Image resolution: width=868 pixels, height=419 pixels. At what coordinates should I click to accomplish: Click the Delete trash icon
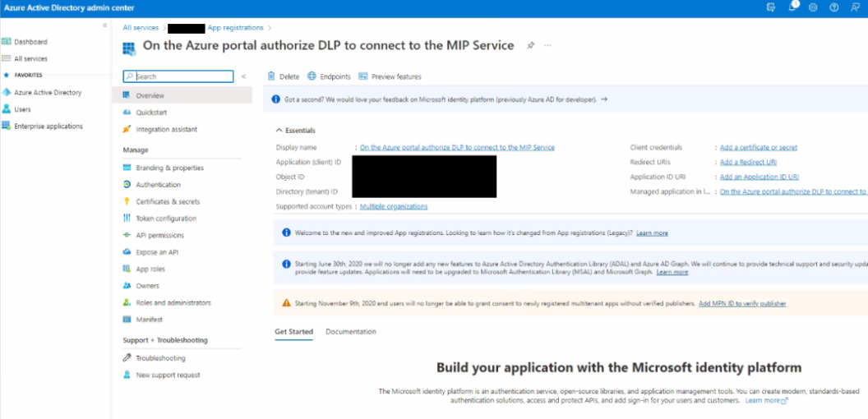tap(271, 76)
